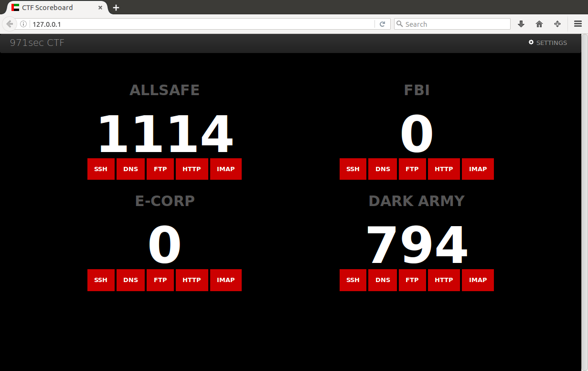This screenshot has height=371, width=588.
Task: Click DARK ARMY's IMAP service badge
Action: coord(478,280)
